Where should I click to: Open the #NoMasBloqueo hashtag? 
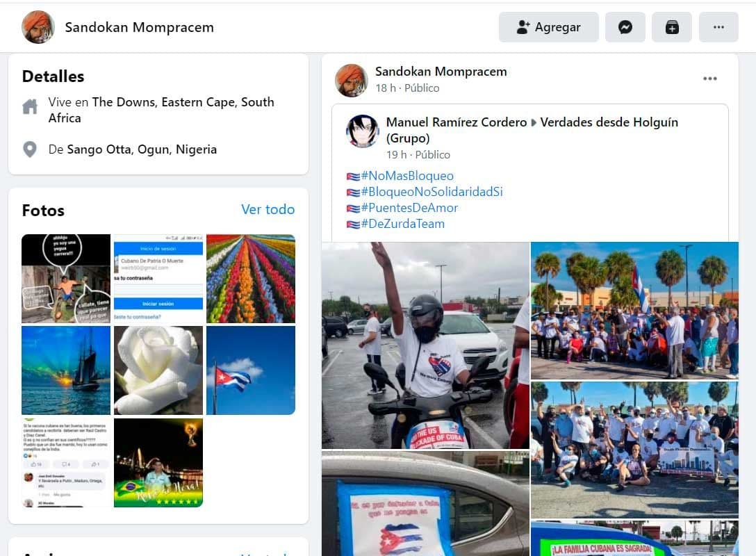click(x=407, y=176)
